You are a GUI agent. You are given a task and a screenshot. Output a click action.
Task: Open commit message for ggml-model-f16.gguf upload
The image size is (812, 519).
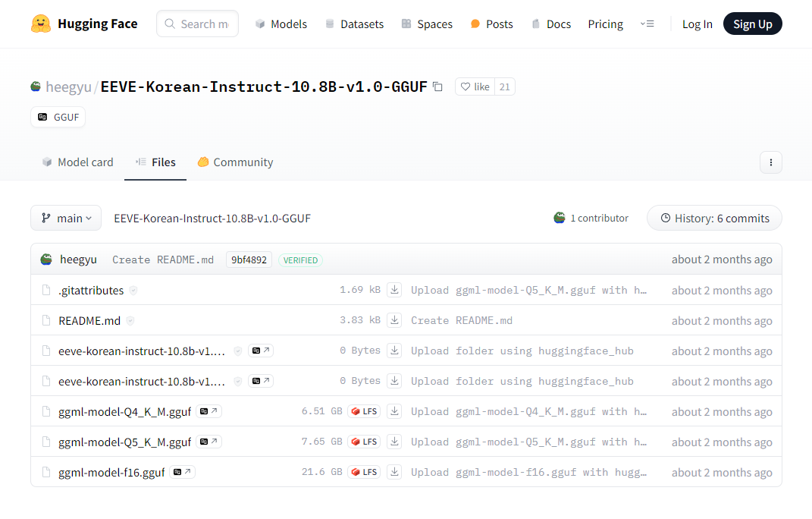click(528, 473)
